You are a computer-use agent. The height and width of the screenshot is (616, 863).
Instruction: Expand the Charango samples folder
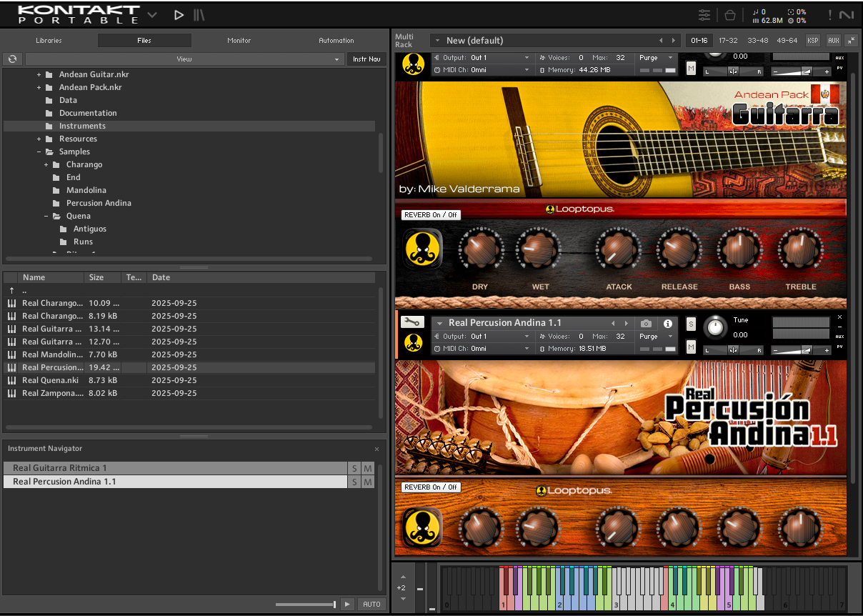click(46, 164)
